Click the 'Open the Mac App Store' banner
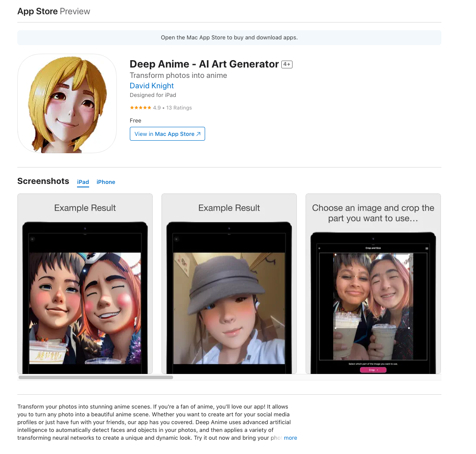The width and height of the screenshot is (476, 454). (x=229, y=38)
